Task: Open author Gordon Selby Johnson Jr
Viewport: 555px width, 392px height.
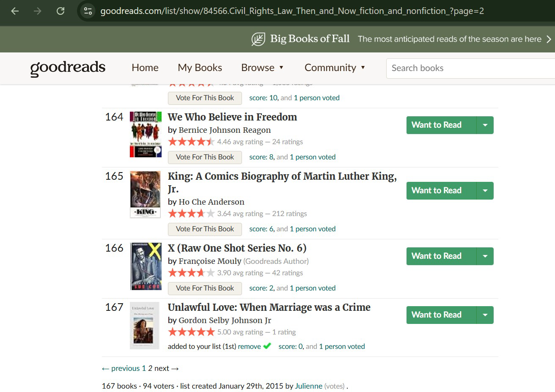Action: 225,320
